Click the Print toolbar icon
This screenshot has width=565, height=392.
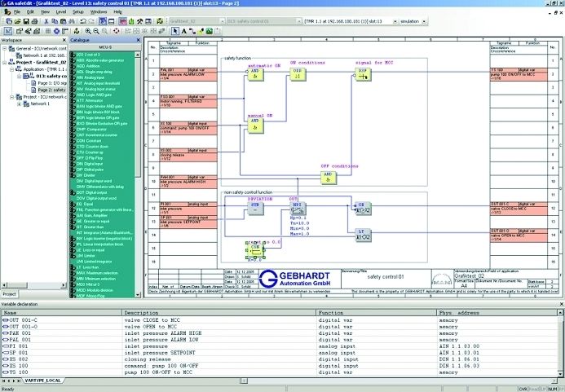pos(34,21)
